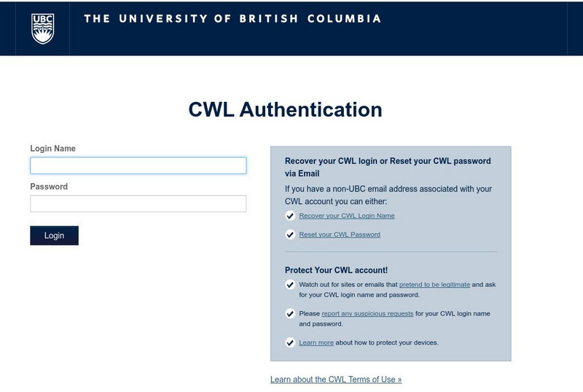Click the checkmark beside Recover your CWL Login Name
The width and height of the screenshot is (583, 392).
(290, 216)
